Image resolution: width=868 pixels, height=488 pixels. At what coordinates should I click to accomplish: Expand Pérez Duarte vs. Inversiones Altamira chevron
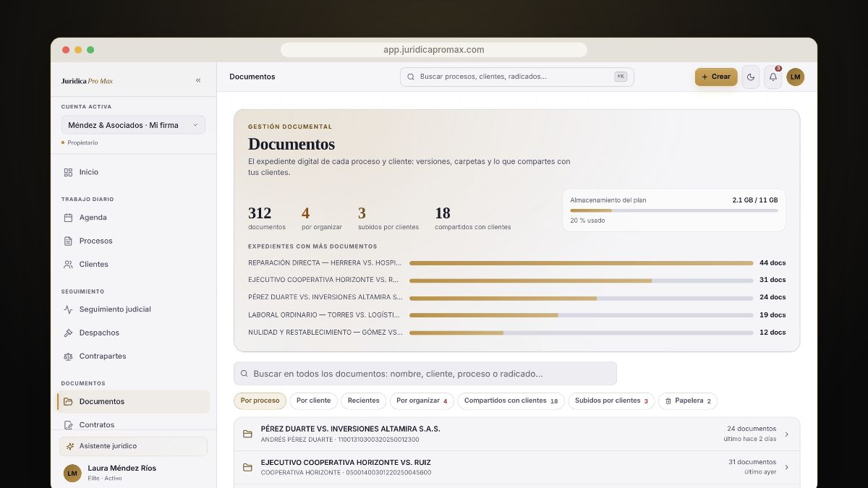click(787, 435)
